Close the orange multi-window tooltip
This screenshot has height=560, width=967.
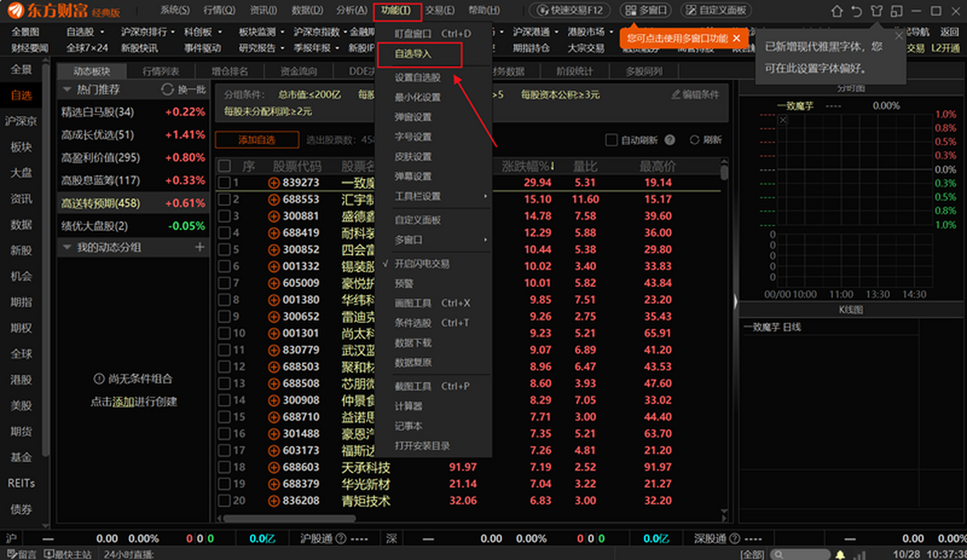click(x=737, y=39)
